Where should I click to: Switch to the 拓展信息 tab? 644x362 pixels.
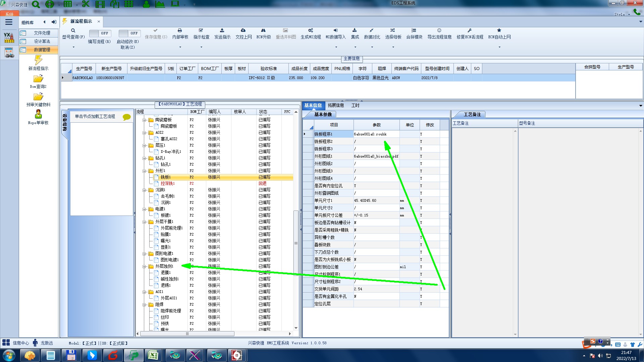(336, 105)
